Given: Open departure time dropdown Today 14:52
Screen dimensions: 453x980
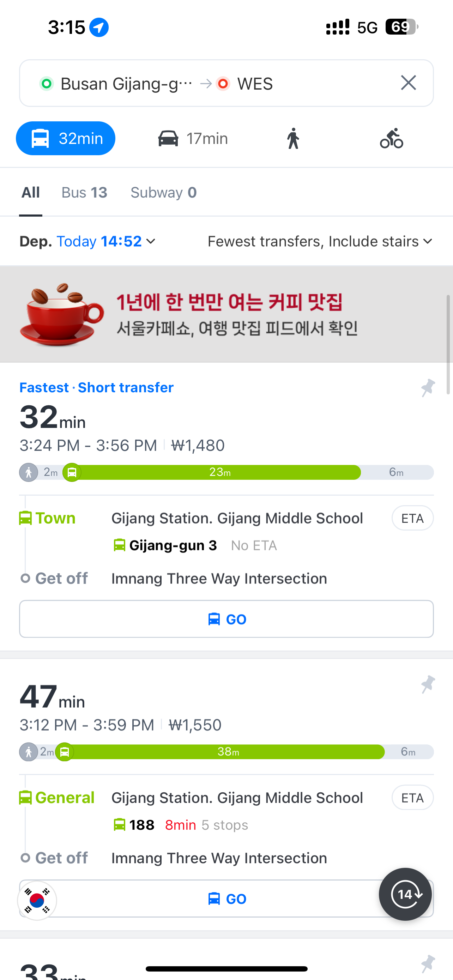Looking at the screenshot, I should (x=106, y=241).
